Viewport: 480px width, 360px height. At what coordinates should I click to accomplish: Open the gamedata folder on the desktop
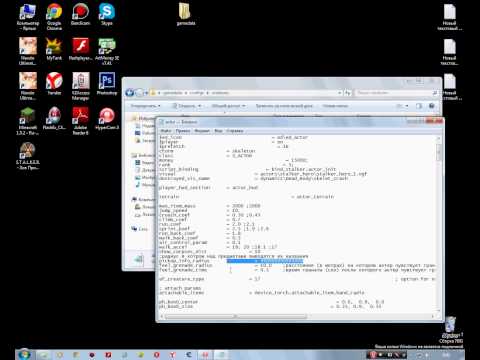coord(186,15)
